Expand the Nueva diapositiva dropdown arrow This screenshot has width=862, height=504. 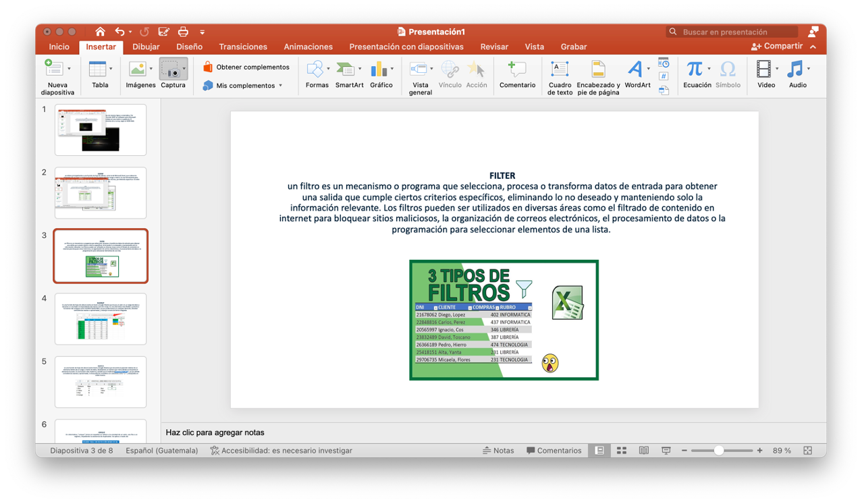pos(69,69)
